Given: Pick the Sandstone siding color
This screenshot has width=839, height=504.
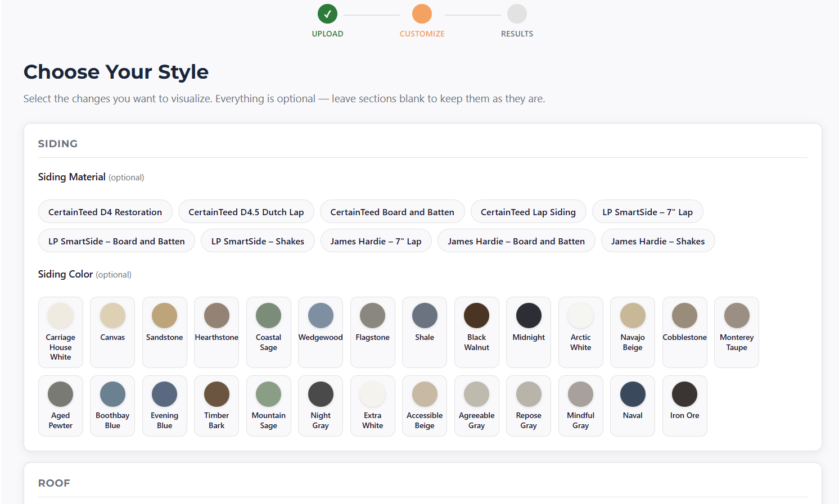Looking at the screenshot, I should pos(165,332).
